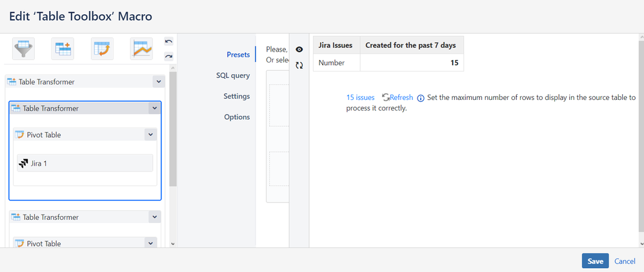Click the macro tree scroll down arrow

173,244
